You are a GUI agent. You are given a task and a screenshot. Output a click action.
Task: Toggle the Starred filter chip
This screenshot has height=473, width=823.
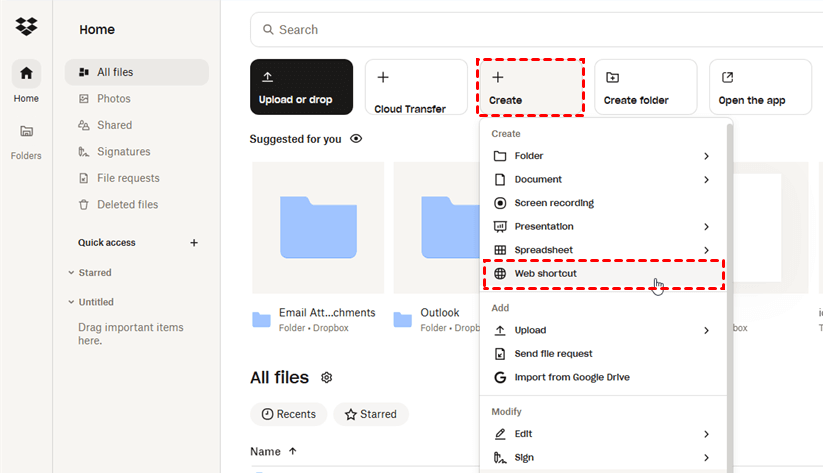[371, 414]
